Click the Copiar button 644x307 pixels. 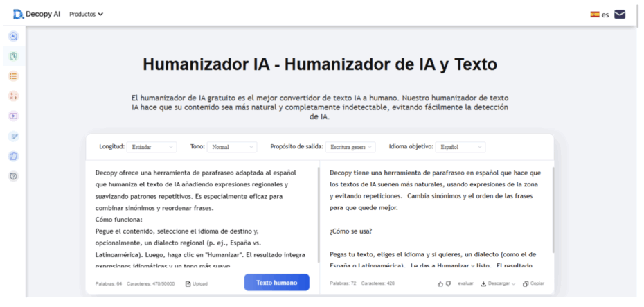pyautogui.click(x=533, y=283)
